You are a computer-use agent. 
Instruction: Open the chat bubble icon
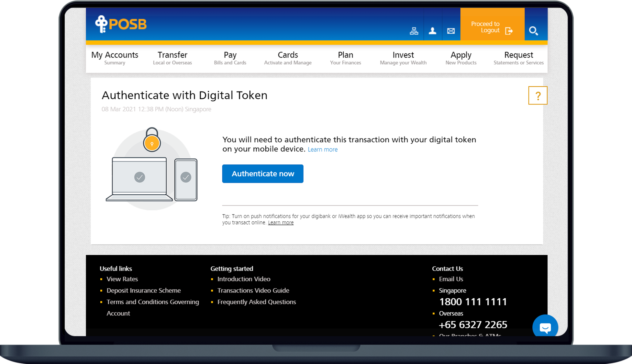[545, 326]
